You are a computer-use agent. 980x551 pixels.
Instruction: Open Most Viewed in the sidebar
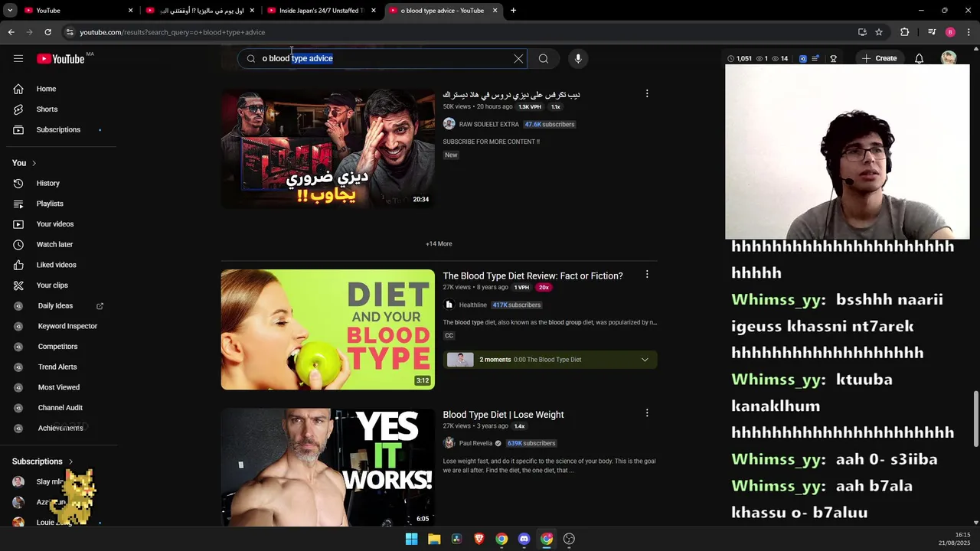(x=58, y=387)
